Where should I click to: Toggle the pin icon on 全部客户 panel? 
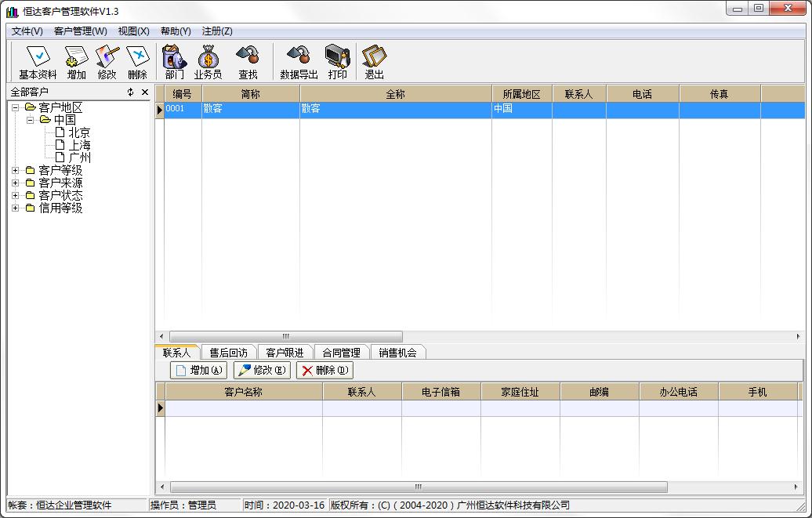(x=130, y=92)
